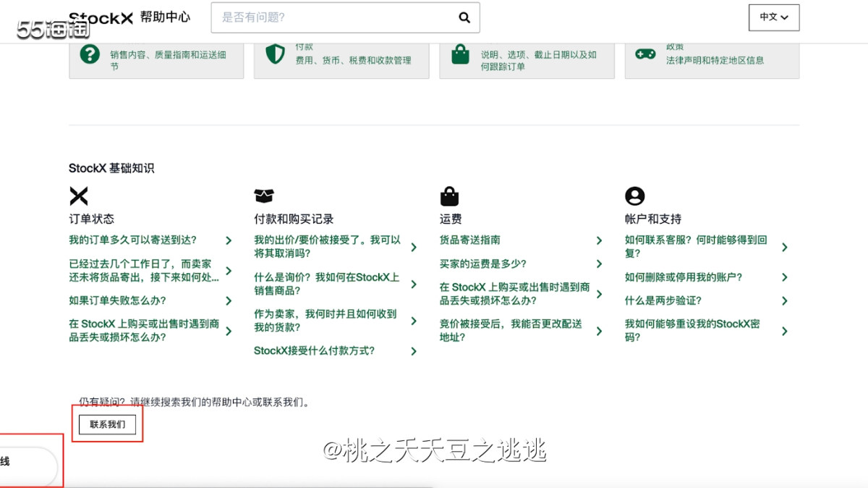The image size is (868, 488).
Task: Click the open box icon above 付款和购买记录
Action: tap(264, 195)
